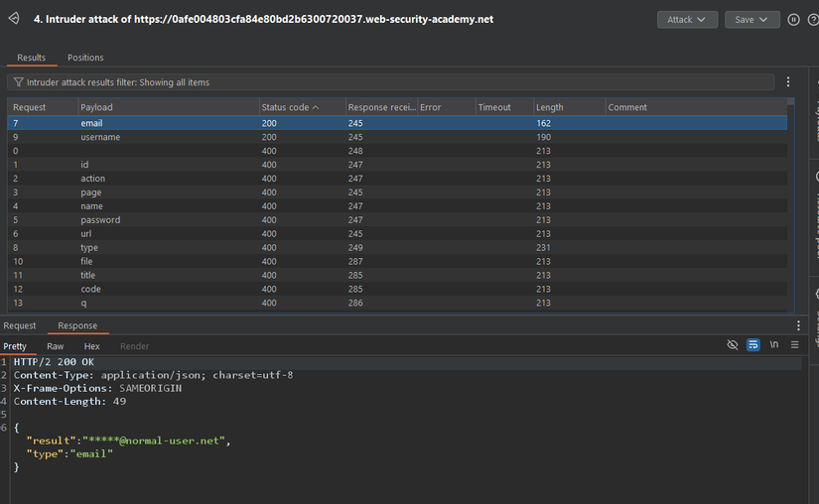Viewport: 819px width, 504px height.
Task: Switch to the Positions tab
Action: point(85,58)
